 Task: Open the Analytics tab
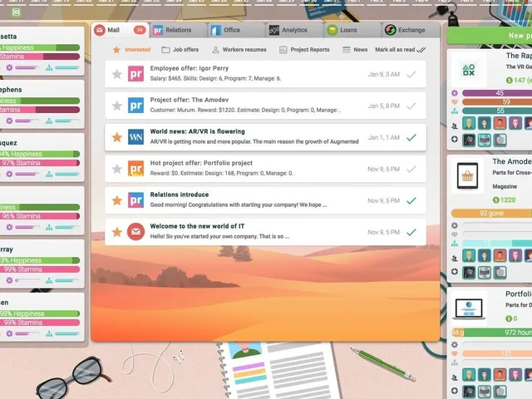coord(294,30)
